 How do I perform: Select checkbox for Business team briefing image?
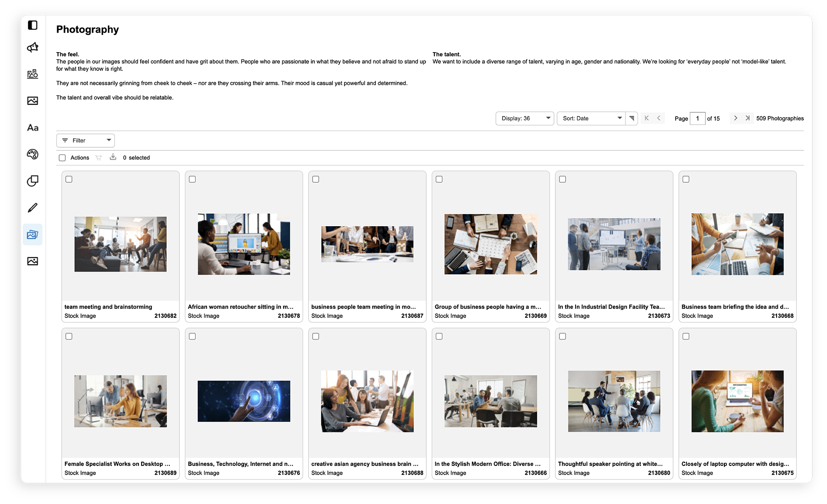pyautogui.click(x=686, y=179)
